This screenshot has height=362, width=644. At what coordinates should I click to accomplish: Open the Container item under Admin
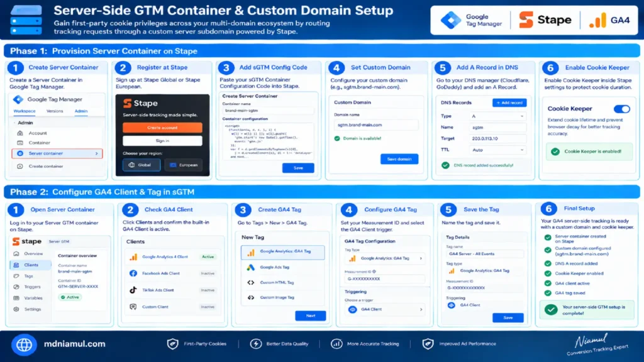40,143
